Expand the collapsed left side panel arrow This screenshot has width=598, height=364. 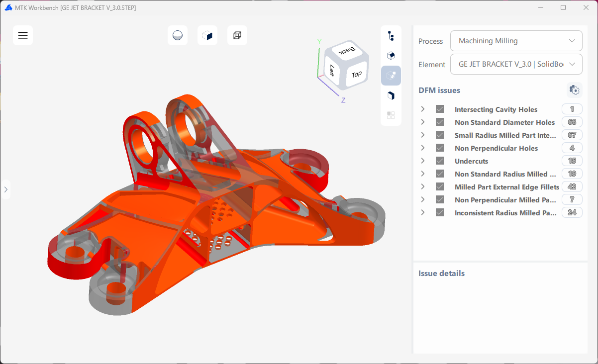(x=5, y=189)
